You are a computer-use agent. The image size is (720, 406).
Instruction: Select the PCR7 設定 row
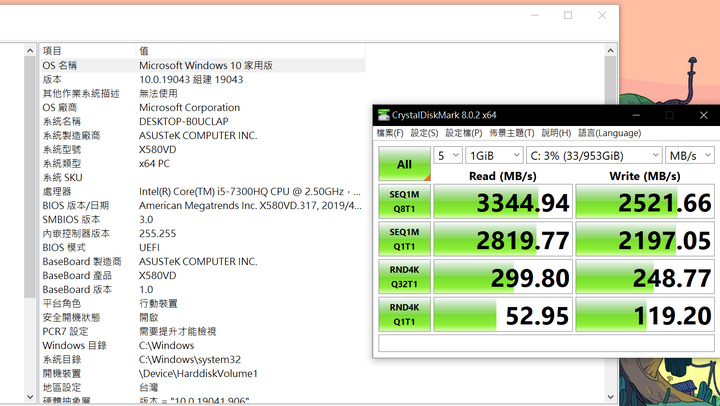(202, 332)
